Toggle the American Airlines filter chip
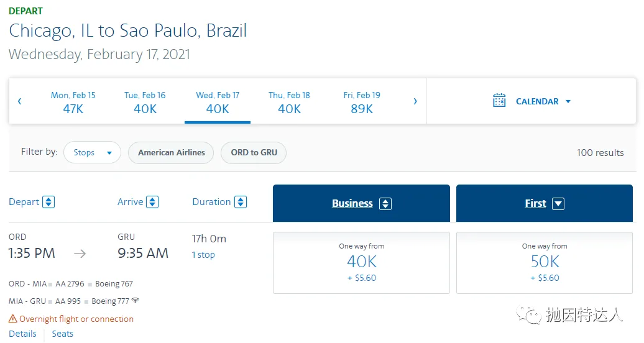Viewport: 644px width, 343px height. (171, 152)
